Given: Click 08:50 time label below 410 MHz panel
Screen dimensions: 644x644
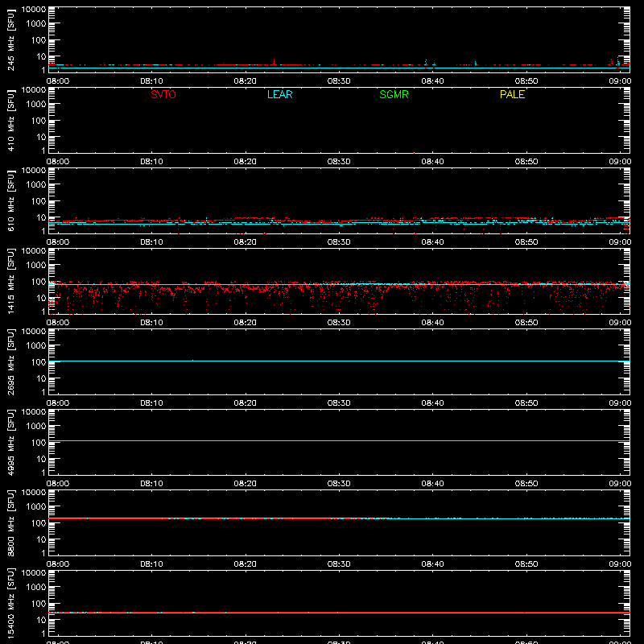Looking at the screenshot, I should click(526, 162).
